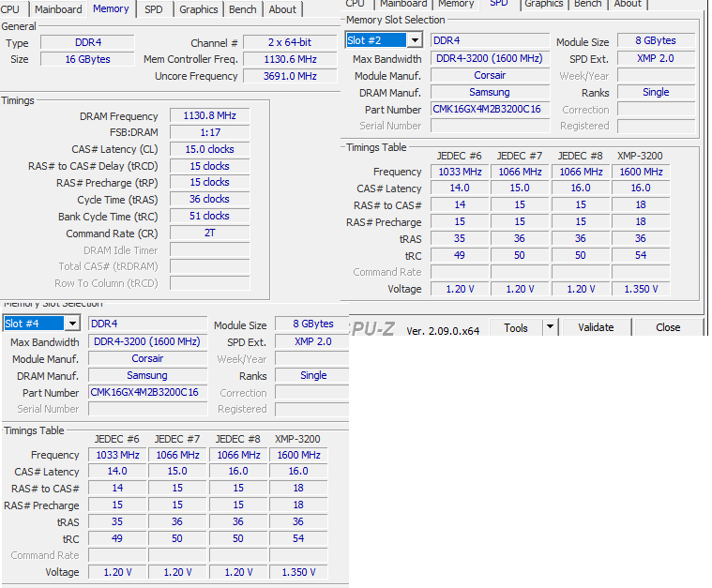Image resolution: width=712 pixels, height=588 pixels.
Task: Select Slot #2 Ranks Single field
Action: point(656,92)
